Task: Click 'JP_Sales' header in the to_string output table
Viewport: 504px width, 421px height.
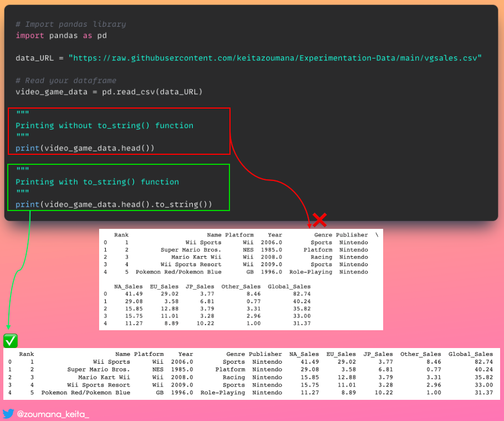Action: click(378, 354)
